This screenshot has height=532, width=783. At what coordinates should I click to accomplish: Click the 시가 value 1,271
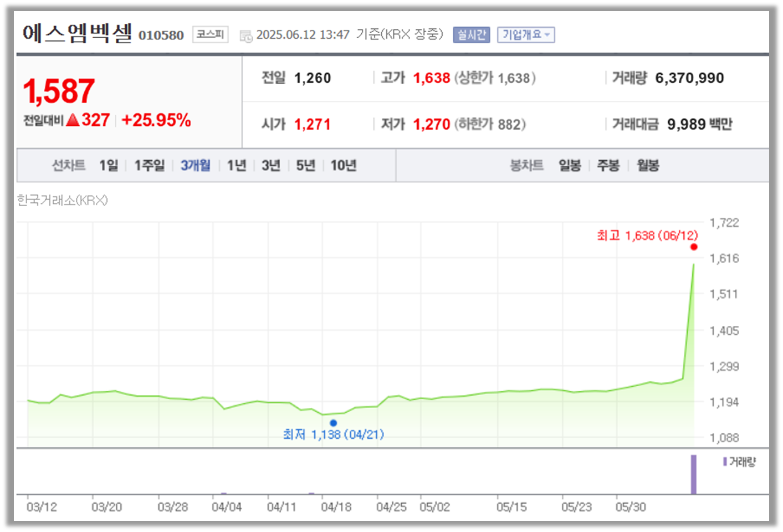313,124
